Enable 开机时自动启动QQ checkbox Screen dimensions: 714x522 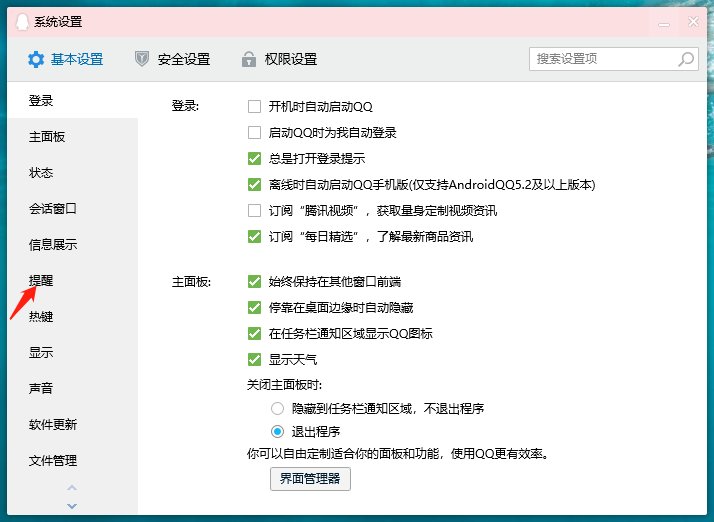click(x=254, y=107)
